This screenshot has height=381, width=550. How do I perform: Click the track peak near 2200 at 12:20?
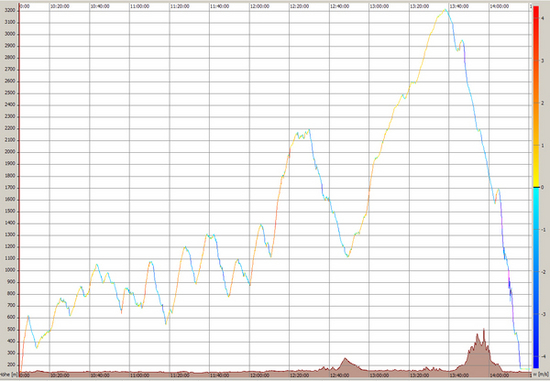(x=309, y=130)
